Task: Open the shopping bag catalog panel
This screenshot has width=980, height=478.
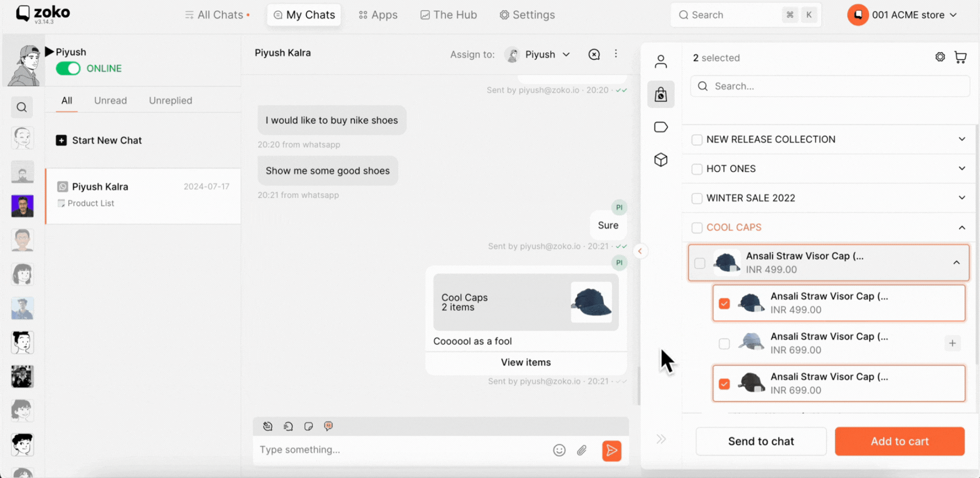Action: 661,95
